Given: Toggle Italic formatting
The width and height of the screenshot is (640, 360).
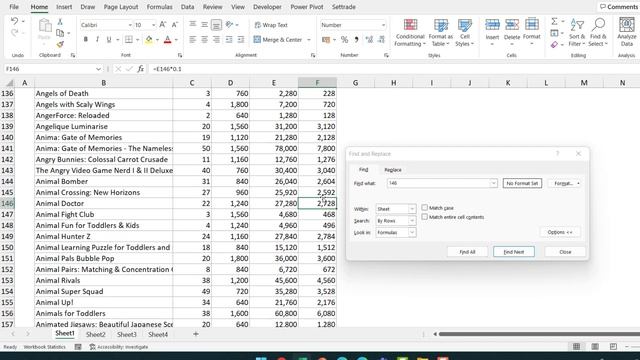Looking at the screenshot, I should (x=97, y=40).
